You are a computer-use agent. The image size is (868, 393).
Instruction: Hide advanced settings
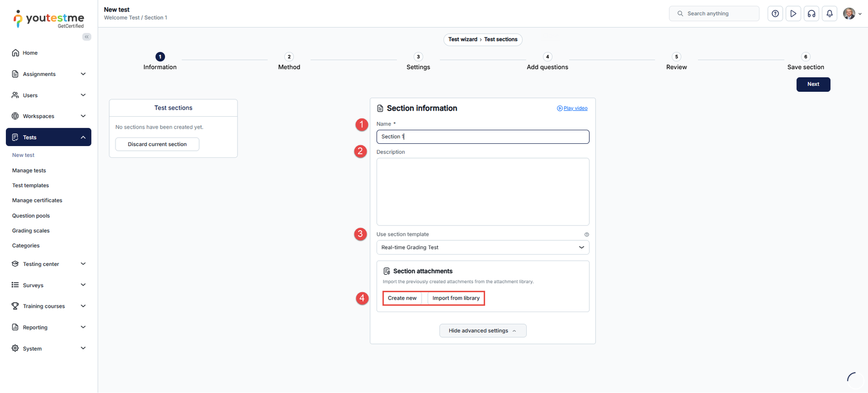[x=482, y=331]
